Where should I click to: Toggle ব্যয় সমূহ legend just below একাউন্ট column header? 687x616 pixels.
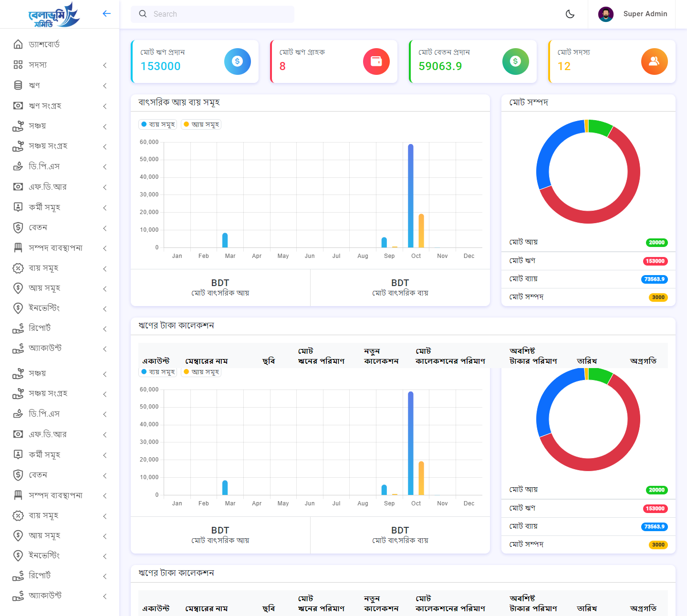pyautogui.click(x=158, y=372)
